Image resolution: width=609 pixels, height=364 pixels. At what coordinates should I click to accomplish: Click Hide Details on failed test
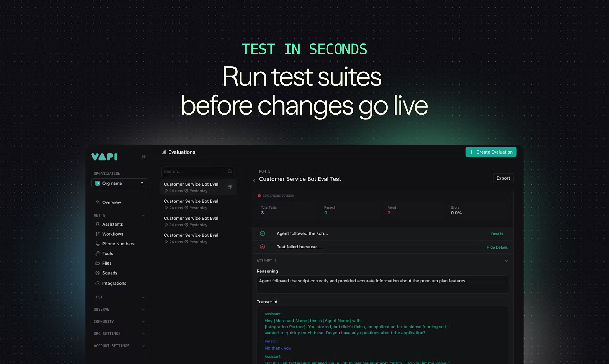click(497, 247)
